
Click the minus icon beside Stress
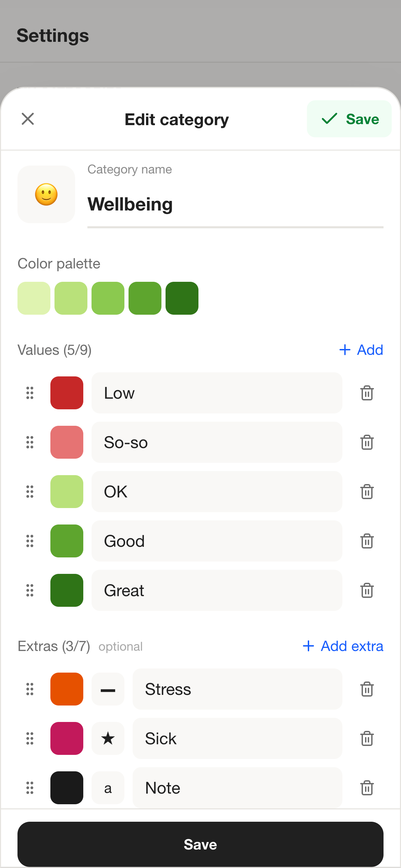[x=108, y=689]
